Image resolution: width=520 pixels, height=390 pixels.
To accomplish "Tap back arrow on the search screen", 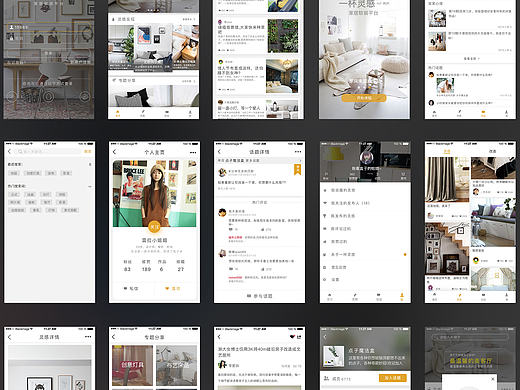I will click(10, 151).
